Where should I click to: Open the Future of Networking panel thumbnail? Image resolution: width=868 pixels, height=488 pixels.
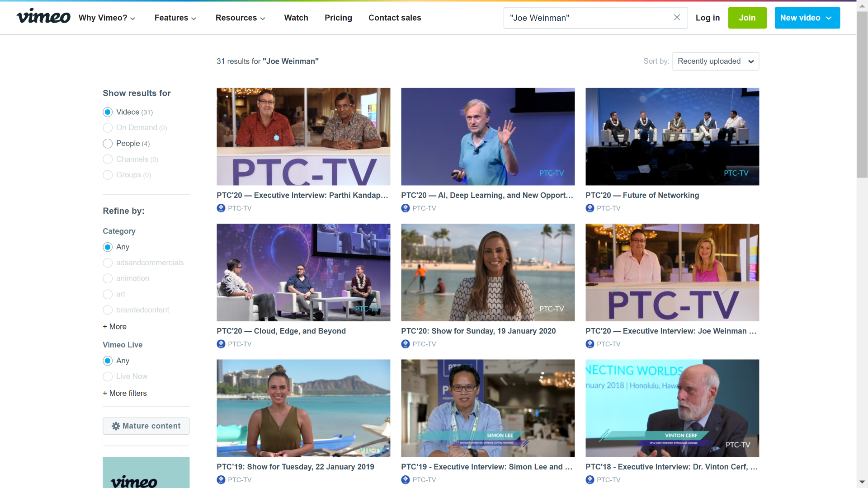[x=672, y=136]
